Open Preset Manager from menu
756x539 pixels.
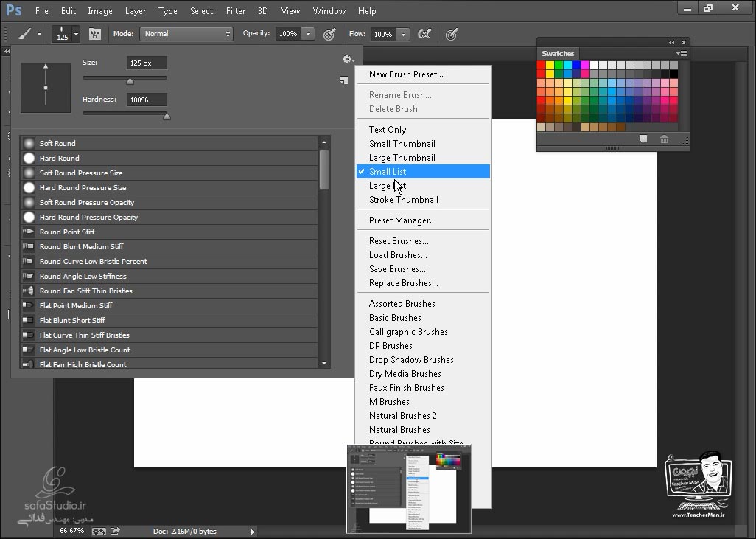tap(424, 220)
